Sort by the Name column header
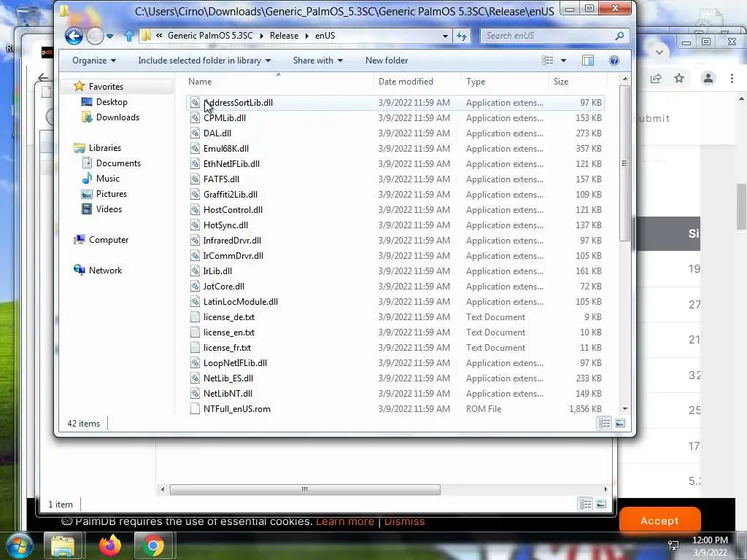 pyautogui.click(x=279, y=82)
